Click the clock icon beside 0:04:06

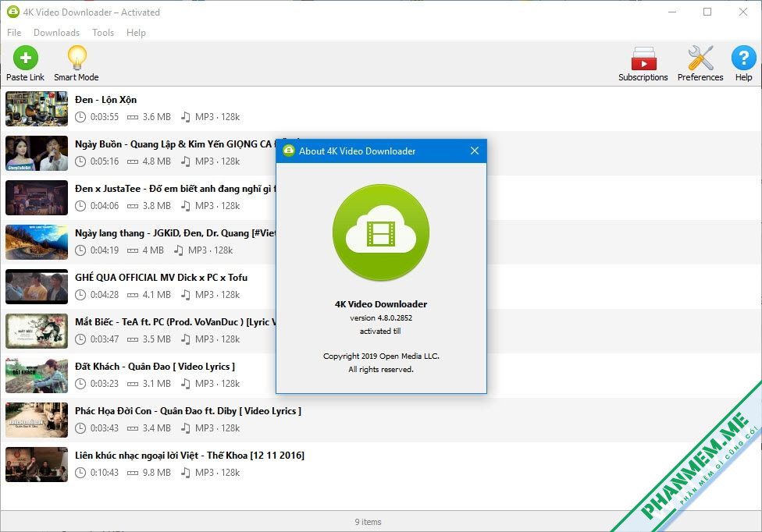tap(80, 206)
